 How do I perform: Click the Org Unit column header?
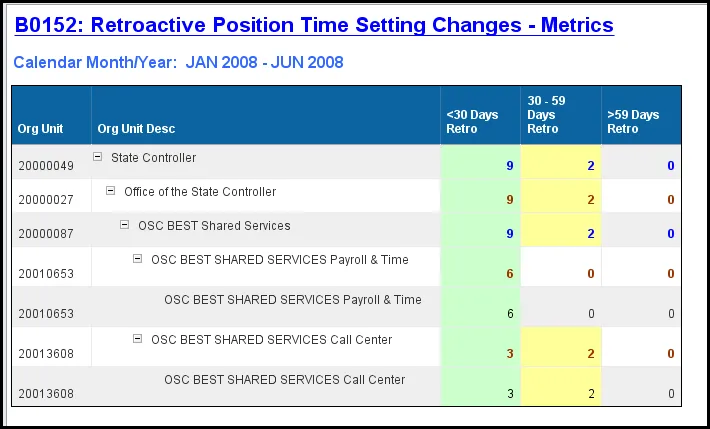pyautogui.click(x=40, y=129)
